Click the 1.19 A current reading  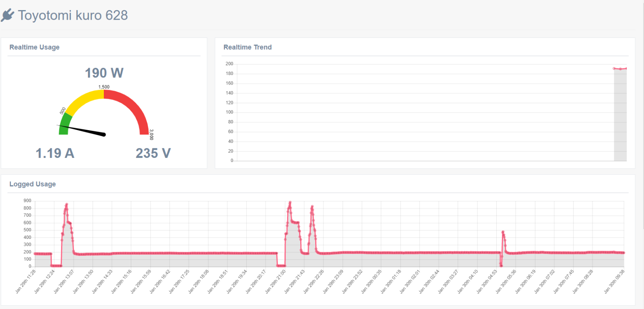pos(55,153)
